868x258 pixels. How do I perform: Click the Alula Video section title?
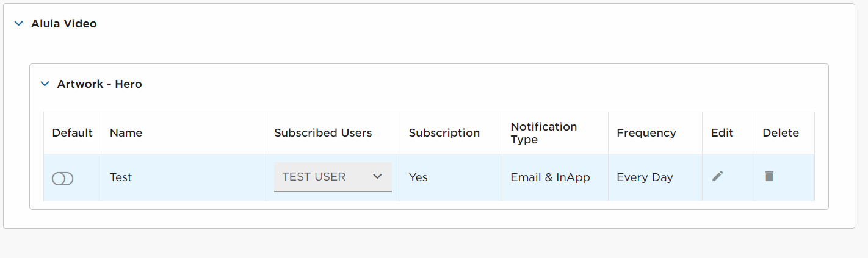[64, 24]
